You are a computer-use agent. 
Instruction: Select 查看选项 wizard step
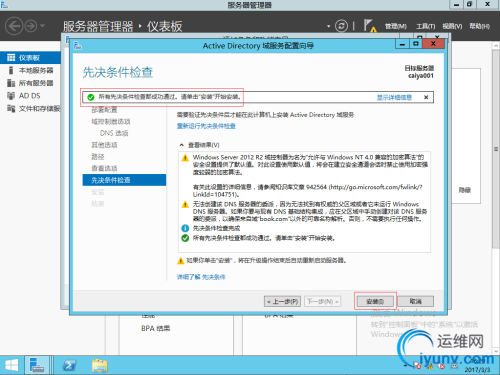tap(104, 168)
